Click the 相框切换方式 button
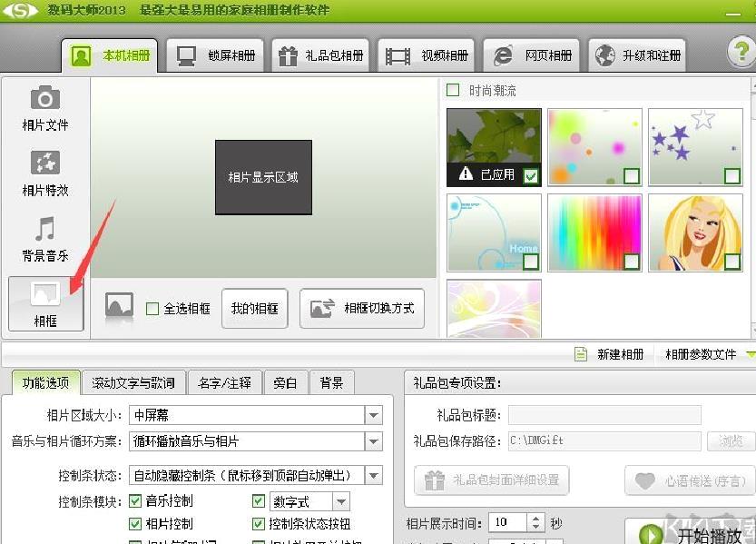This screenshot has width=756, height=544. click(x=362, y=309)
